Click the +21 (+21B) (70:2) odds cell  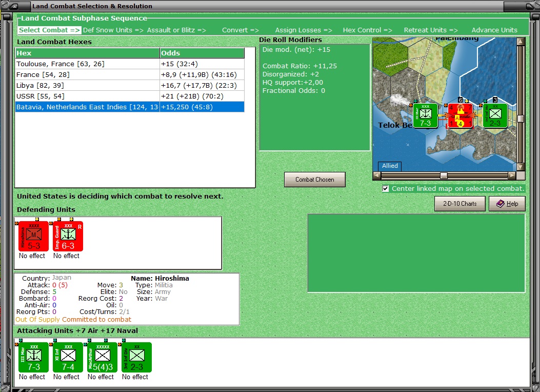click(x=202, y=96)
